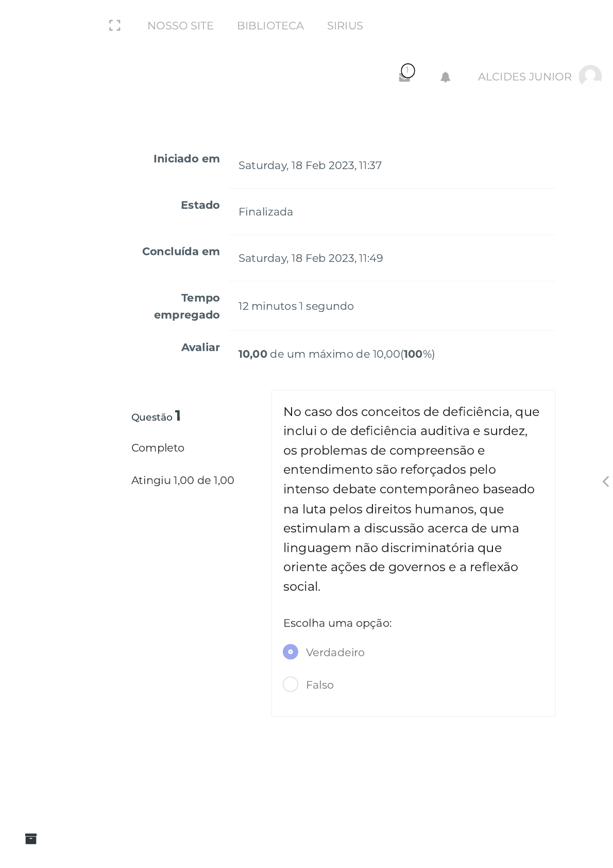
Task: Open the NOSSO SITE menu item
Action: (180, 26)
